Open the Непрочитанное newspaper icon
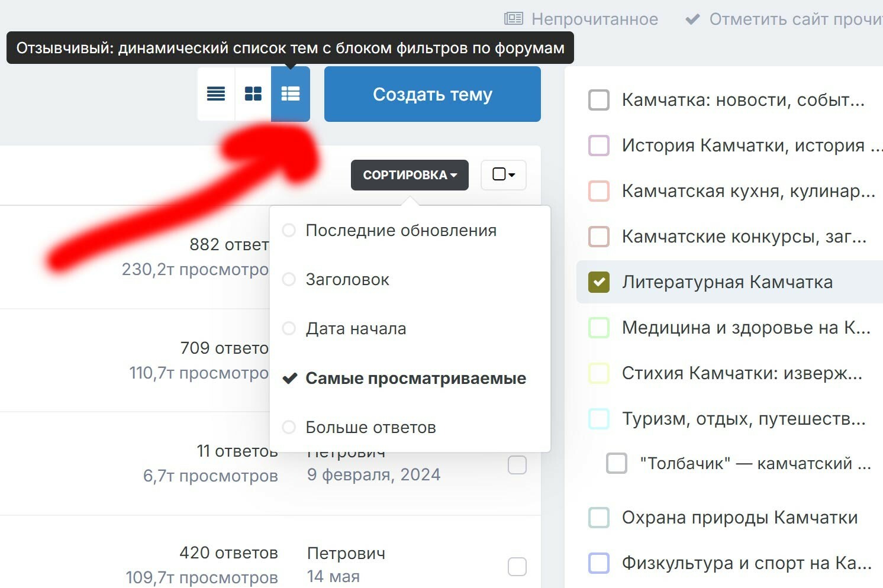Image resolution: width=883 pixels, height=588 pixels. coord(513,19)
